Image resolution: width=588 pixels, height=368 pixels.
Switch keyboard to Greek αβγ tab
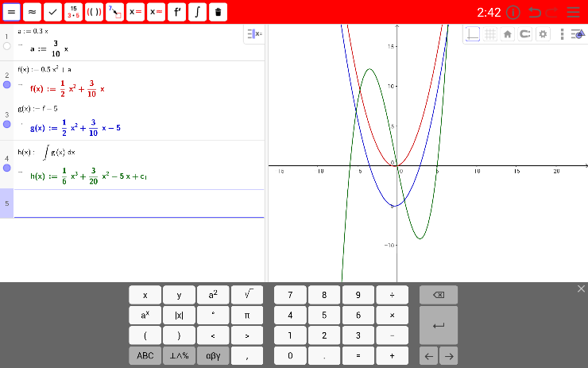click(x=213, y=356)
